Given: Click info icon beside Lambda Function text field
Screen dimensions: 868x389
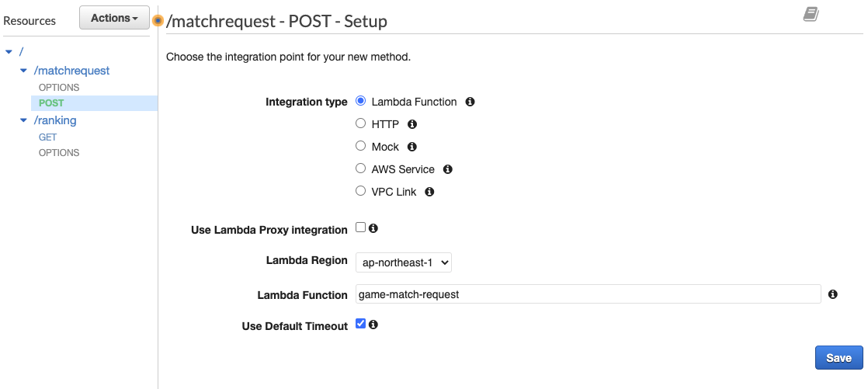Looking at the screenshot, I should pyautogui.click(x=832, y=294).
